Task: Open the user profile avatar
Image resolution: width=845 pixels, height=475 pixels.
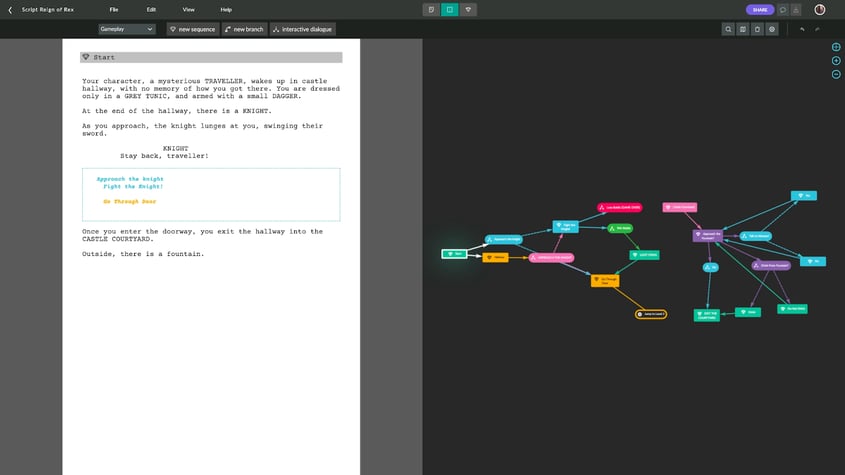Action: pyautogui.click(x=820, y=9)
